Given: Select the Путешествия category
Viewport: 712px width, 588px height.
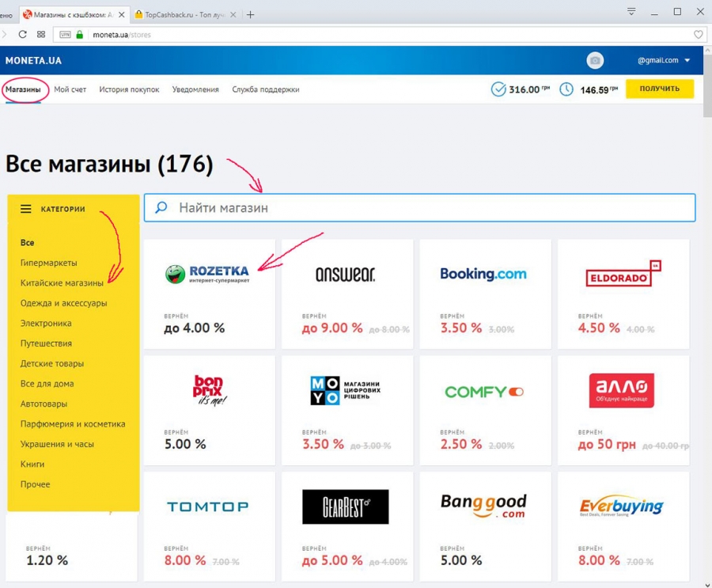Looking at the screenshot, I should [x=46, y=343].
